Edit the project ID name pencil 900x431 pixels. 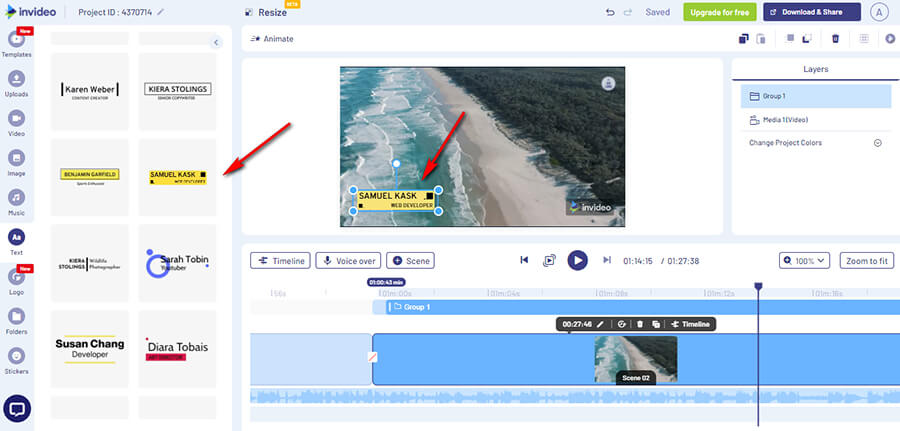pos(161,12)
